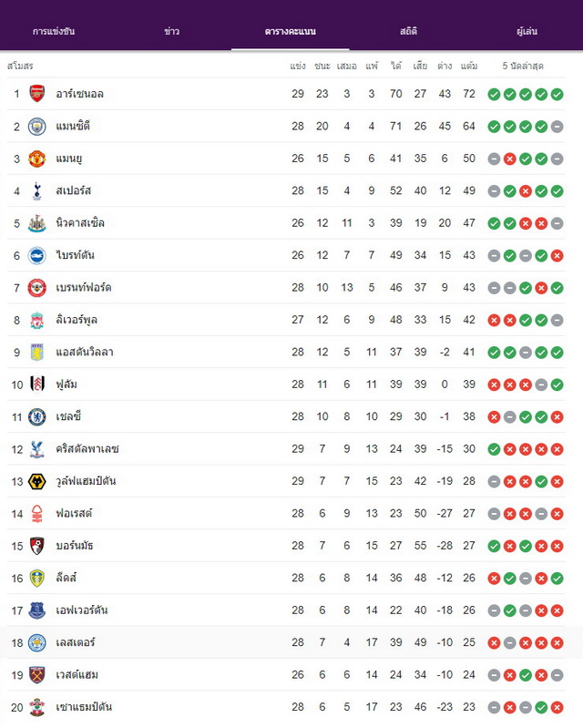583x728 pixels.
Task: Select the ผู้เล่น tab
Action: point(527,31)
